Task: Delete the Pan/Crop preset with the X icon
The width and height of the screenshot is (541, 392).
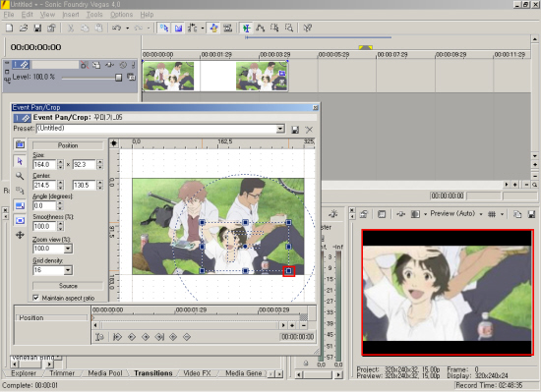Action: click(x=309, y=130)
